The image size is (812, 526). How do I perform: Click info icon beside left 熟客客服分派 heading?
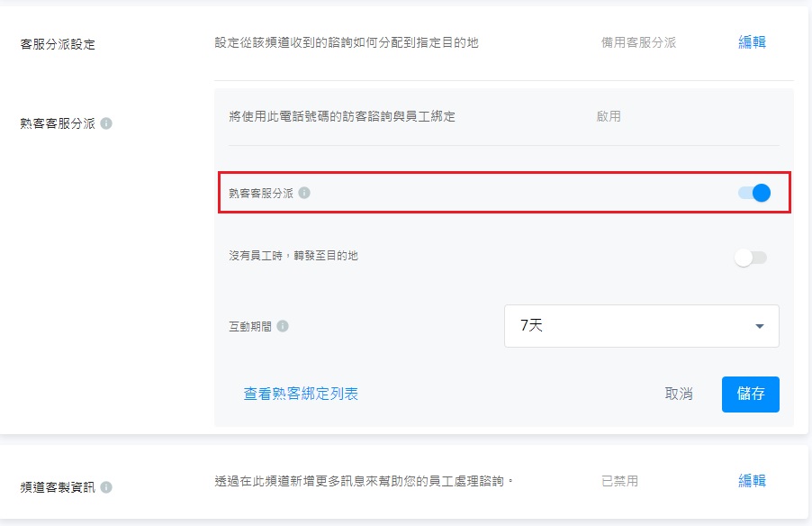coord(106,122)
